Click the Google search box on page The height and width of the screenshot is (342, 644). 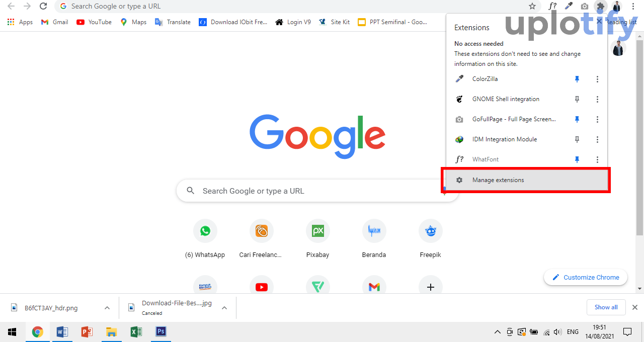317,191
